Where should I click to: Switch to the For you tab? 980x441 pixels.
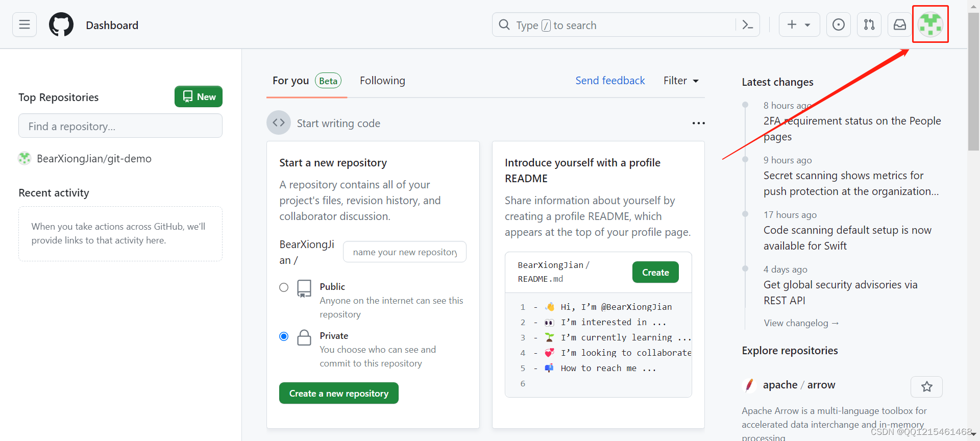(307, 81)
